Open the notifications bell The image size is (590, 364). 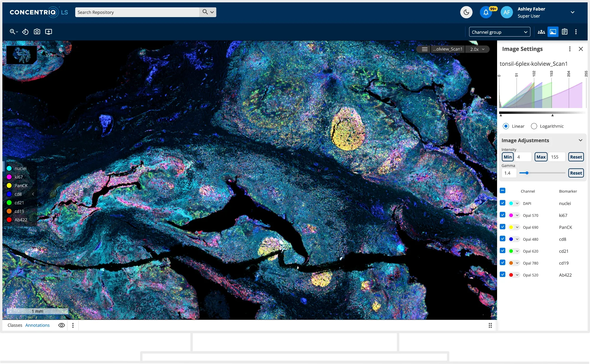pos(486,12)
